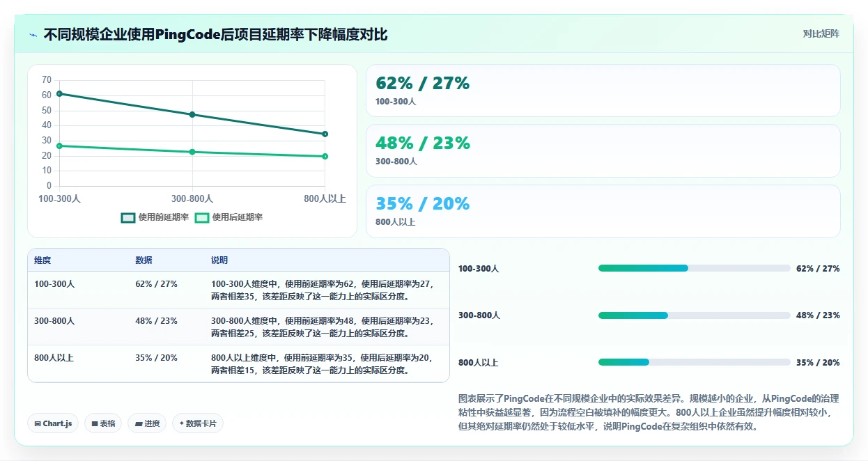Select the 使用后延期率 data point at 800人以上
Screen dimensions: 868x461
tap(325, 156)
